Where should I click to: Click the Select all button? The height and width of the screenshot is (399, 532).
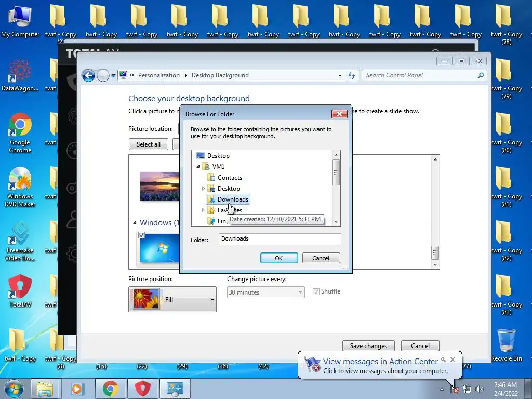(x=148, y=144)
